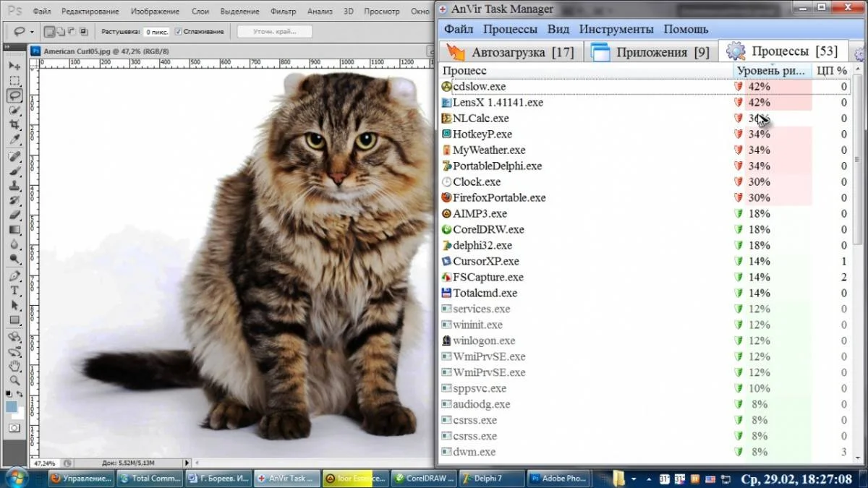The width and height of the screenshot is (868, 488).
Task: Select the FirefoxPortable.exe process
Action: pyautogui.click(x=644, y=197)
